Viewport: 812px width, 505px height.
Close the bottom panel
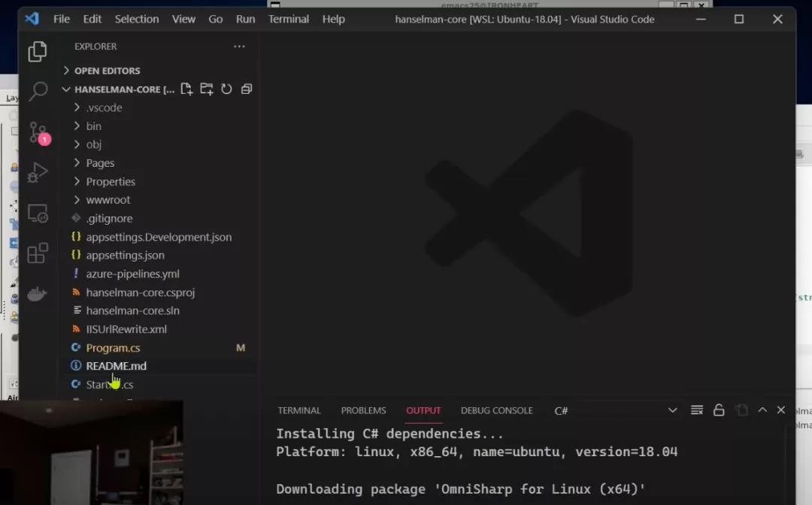pos(781,410)
